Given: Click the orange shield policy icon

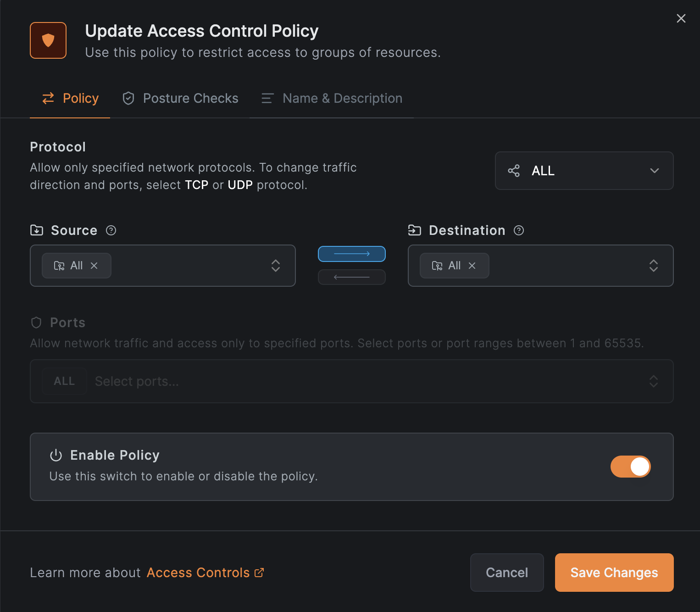Looking at the screenshot, I should (x=48, y=40).
